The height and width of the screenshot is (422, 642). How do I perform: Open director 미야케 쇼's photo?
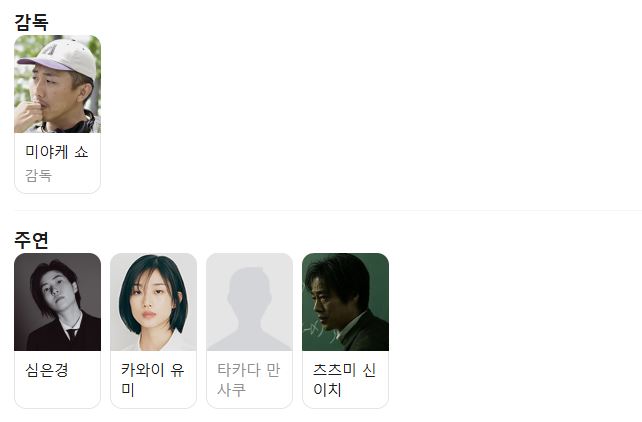tap(57, 84)
